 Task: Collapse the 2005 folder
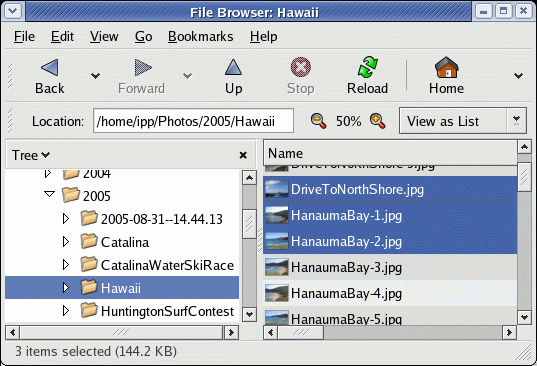[50, 194]
